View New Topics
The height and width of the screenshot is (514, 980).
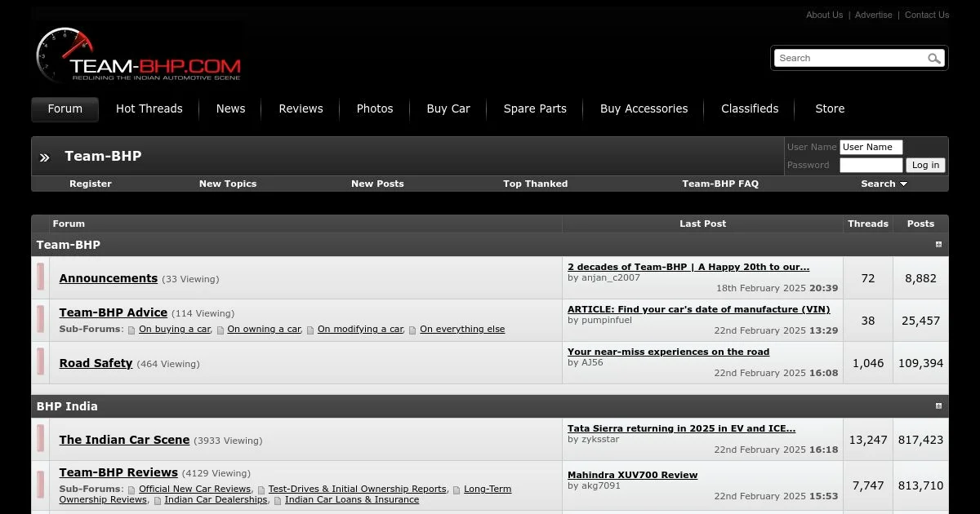pyautogui.click(x=228, y=184)
